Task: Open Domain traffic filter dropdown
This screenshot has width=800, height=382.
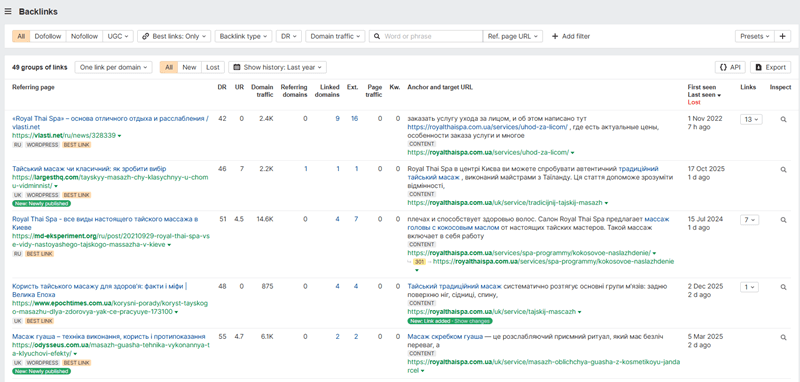Action: click(335, 36)
